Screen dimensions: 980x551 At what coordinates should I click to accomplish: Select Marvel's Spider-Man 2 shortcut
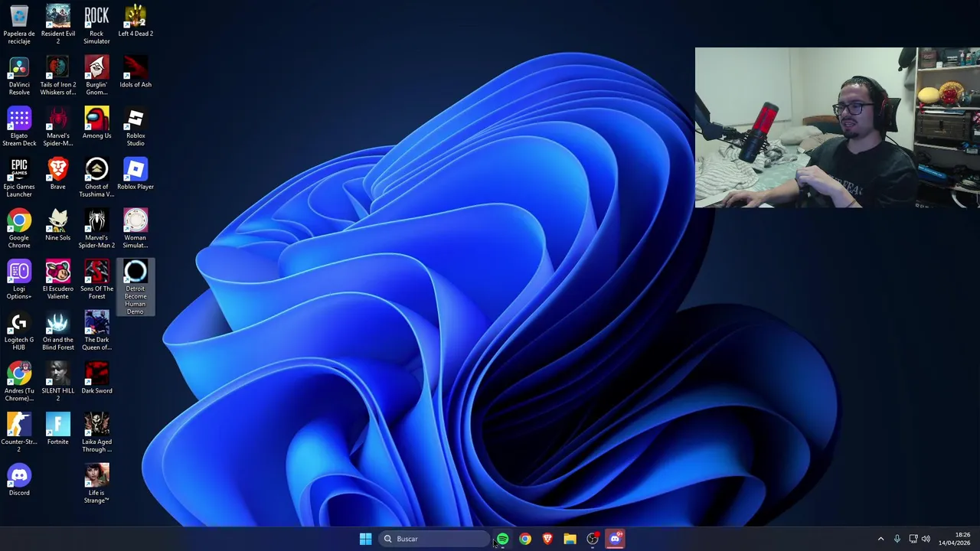click(96, 228)
